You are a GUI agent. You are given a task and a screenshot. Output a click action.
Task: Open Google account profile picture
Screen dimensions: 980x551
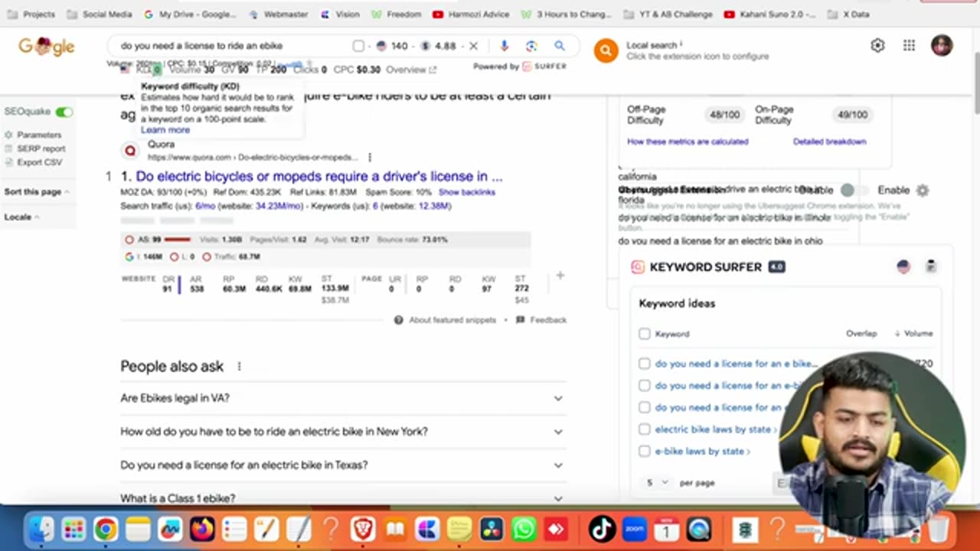pos(942,45)
